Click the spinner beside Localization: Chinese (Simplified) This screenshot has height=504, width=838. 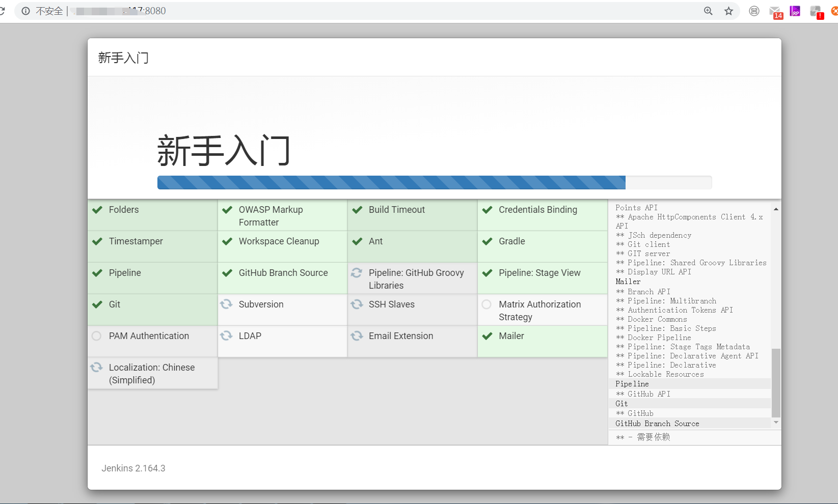click(x=97, y=367)
